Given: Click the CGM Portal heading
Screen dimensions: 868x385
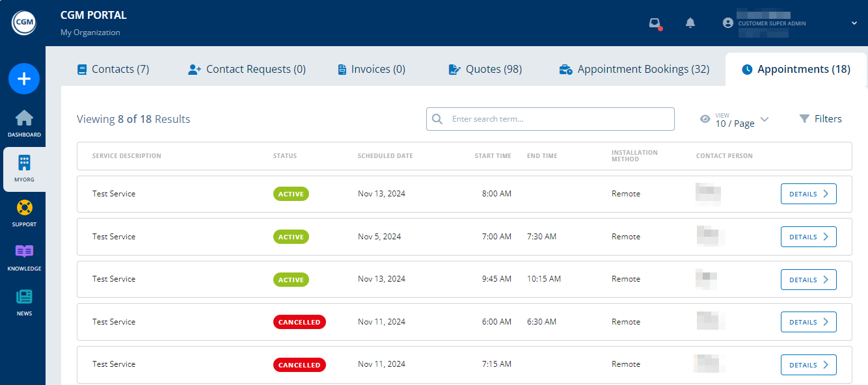Looking at the screenshot, I should click(x=93, y=14).
